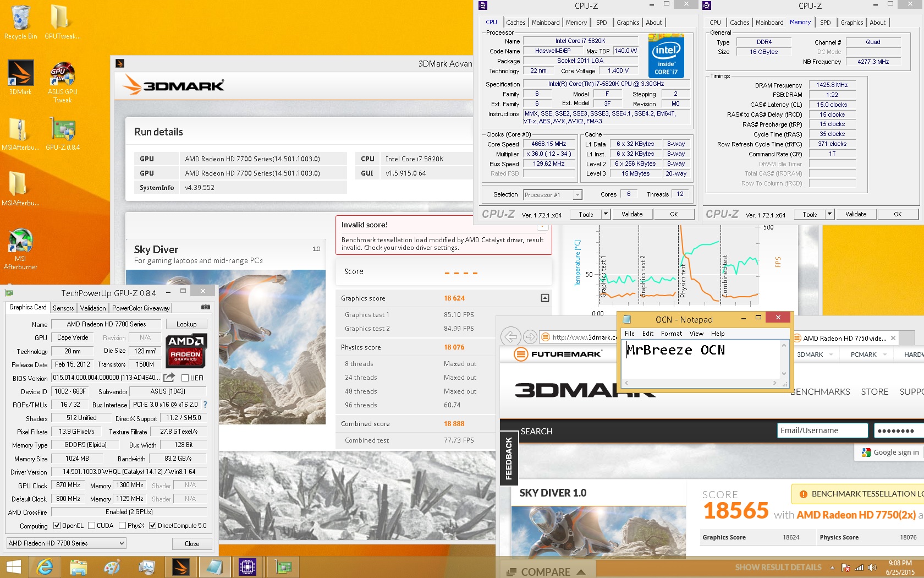The height and width of the screenshot is (578, 924).
Task: Open Graphics tab in left CPU-Z window
Action: [x=628, y=23]
